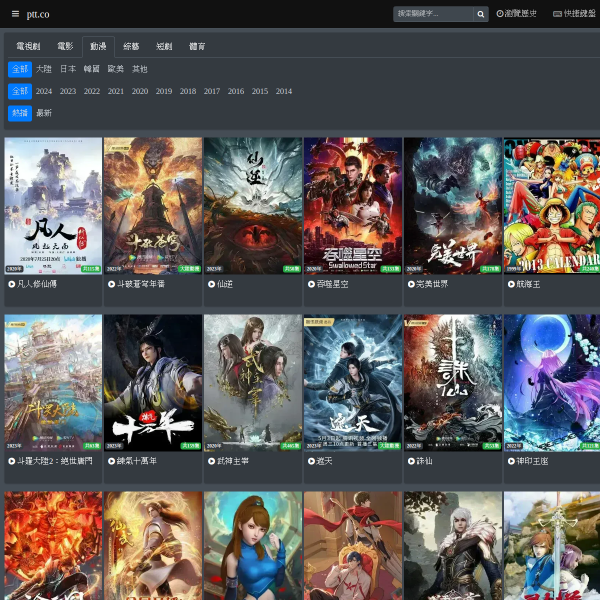The height and width of the screenshot is (600, 600).
Task: Click play icon beside 仙逆 title
Action: [210, 284]
